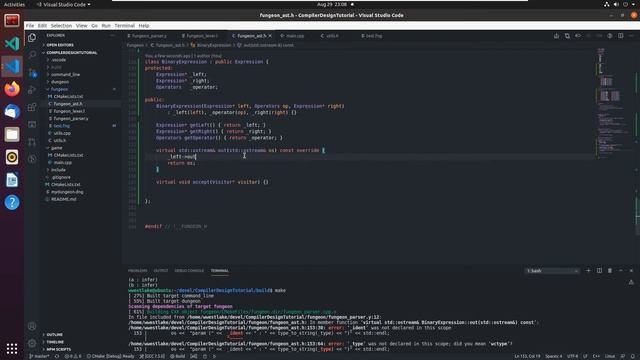Switch to the Problems panel tab

click(138, 271)
